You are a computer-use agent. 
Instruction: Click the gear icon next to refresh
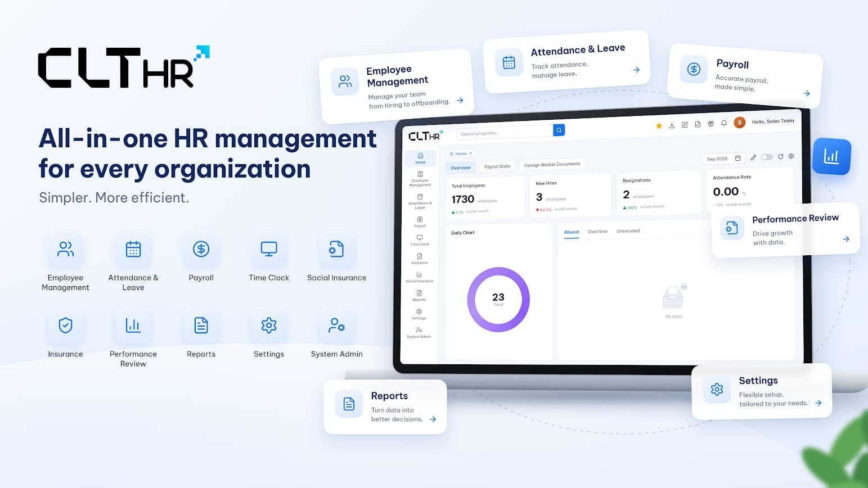[791, 156]
